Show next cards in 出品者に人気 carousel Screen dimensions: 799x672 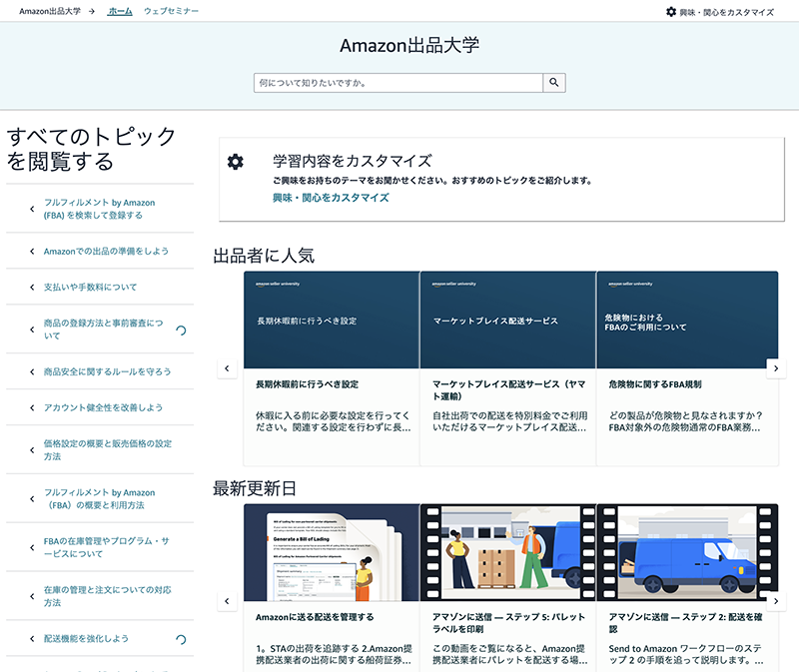tap(776, 368)
